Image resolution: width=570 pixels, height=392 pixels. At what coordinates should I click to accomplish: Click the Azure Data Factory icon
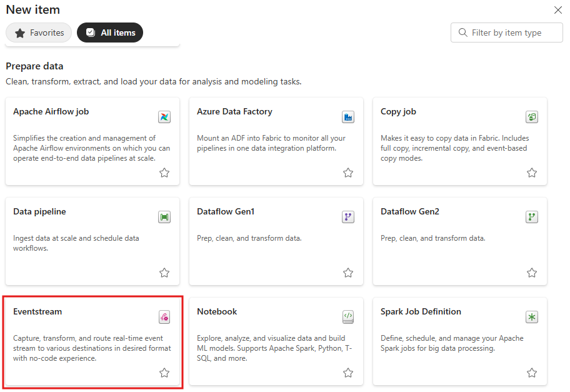pos(348,117)
